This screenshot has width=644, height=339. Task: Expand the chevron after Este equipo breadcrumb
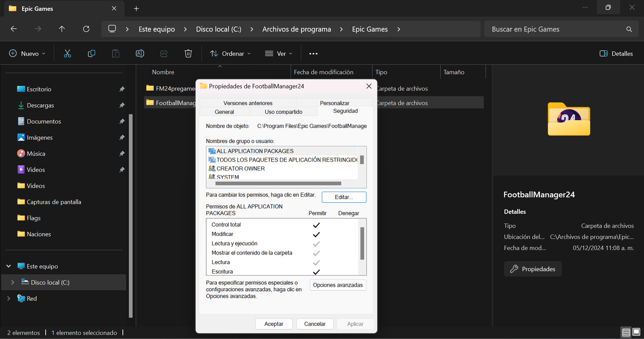point(186,29)
